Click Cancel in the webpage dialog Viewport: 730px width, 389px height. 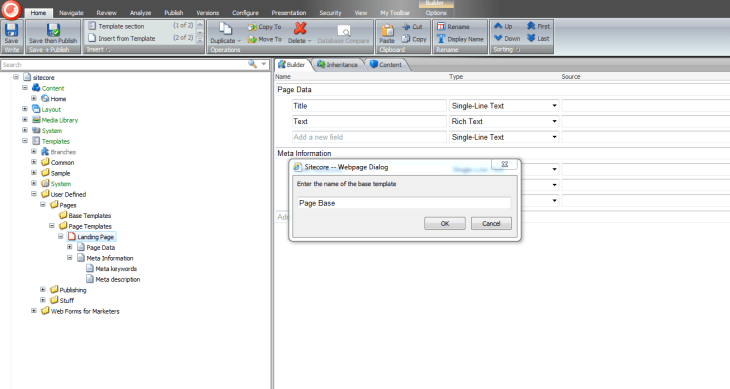[x=491, y=223]
